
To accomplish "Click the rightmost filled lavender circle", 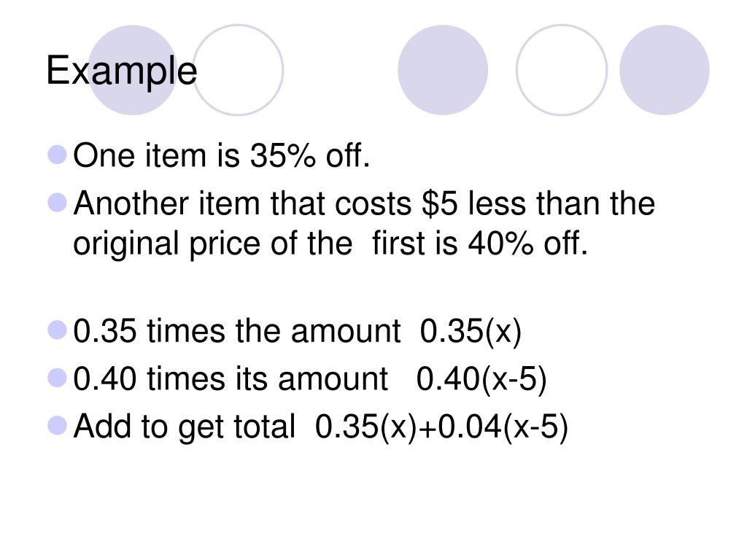I will (x=664, y=70).
